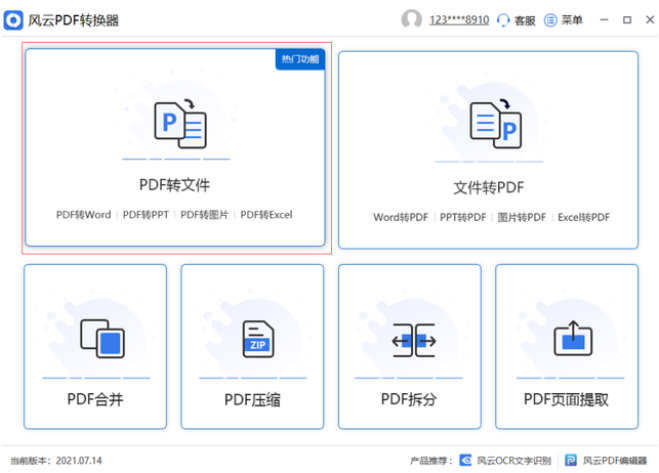Click the 风云OCR文字识别 icon
Image resolution: width=659 pixels, height=473 pixels.
click(x=466, y=460)
